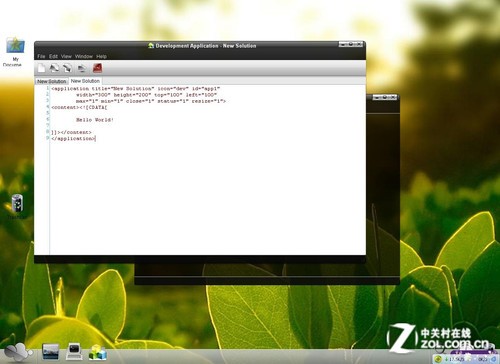Click the third toolbar icon (save)

[67, 68]
